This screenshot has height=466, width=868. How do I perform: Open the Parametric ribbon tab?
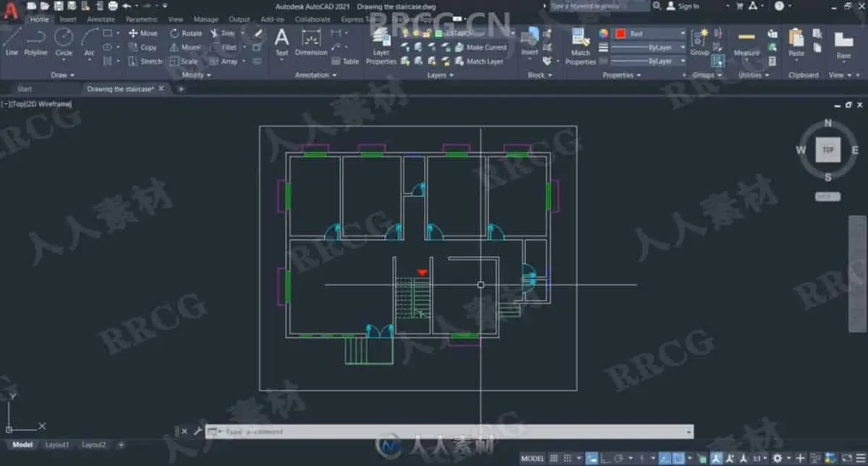pos(141,20)
